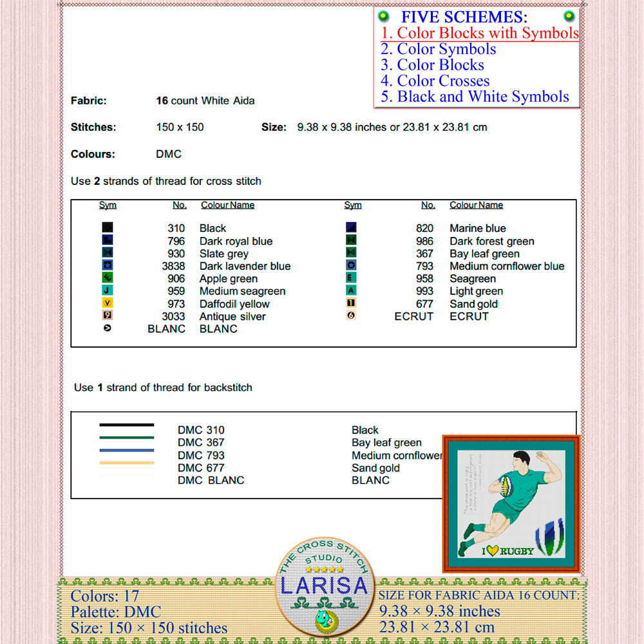The image size is (644, 644).
Task: Click the left No. column header
Action: click(180, 205)
